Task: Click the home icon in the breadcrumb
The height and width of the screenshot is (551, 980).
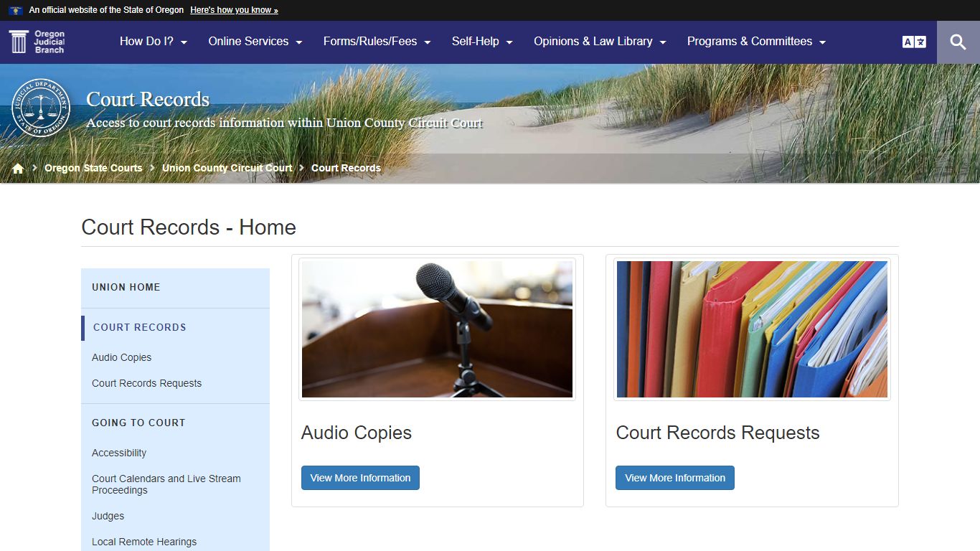Action: click(18, 168)
